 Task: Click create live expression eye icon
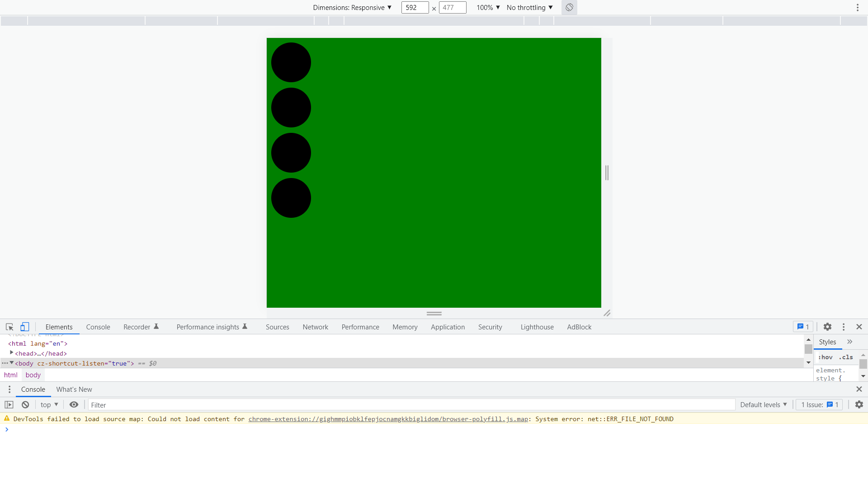74,405
